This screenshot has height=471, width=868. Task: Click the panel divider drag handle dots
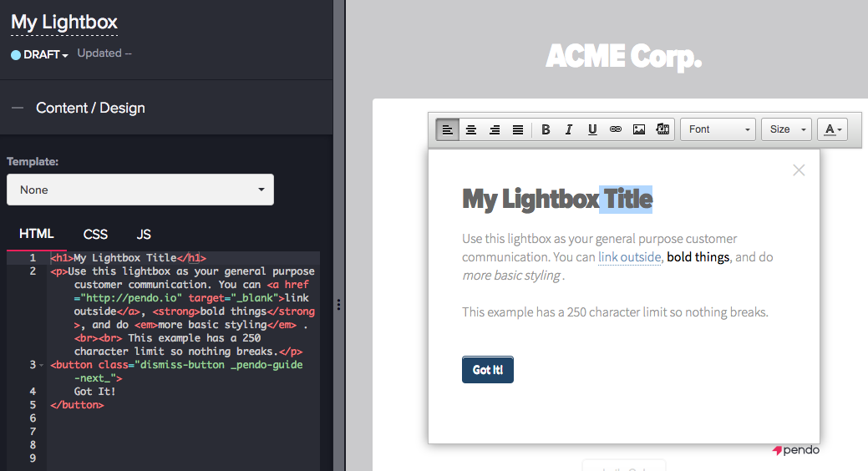338,305
